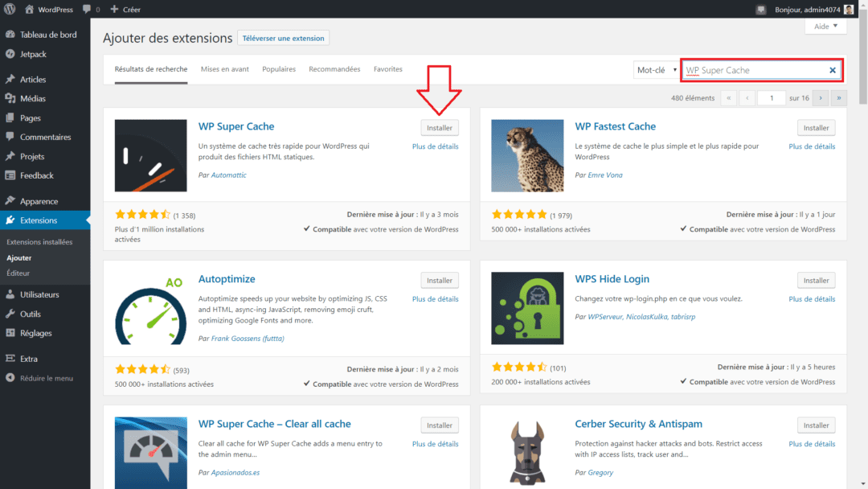Switch to Mises en avant tab

click(225, 69)
